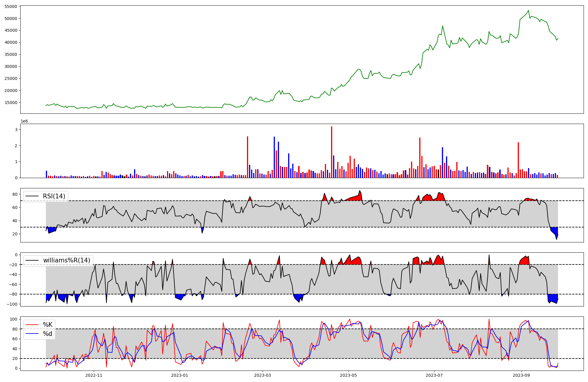Click the 2022-11 date axis label

[93, 375]
